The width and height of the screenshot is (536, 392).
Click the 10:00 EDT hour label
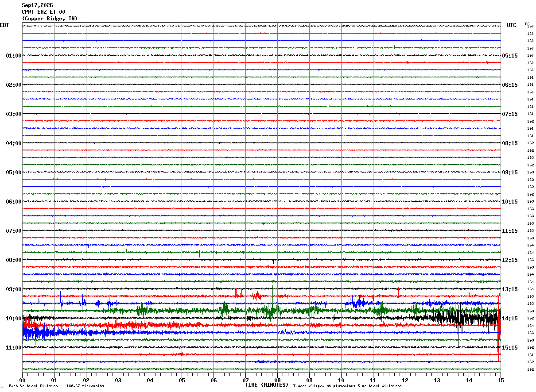[13, 319]
